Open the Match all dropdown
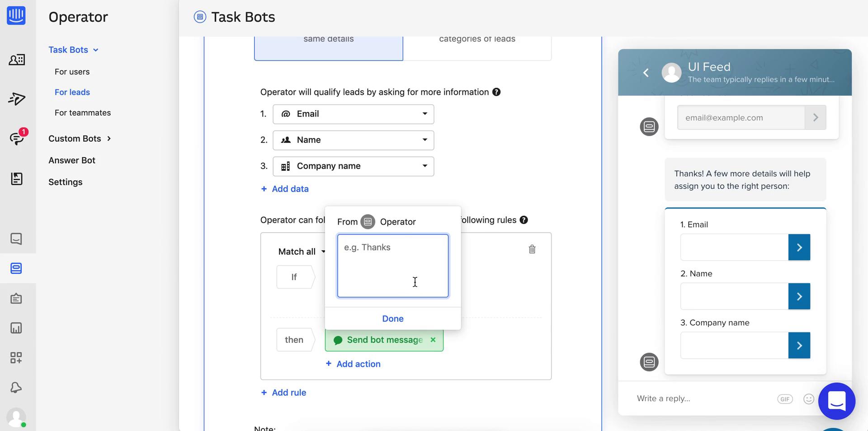 pos(302,252)
